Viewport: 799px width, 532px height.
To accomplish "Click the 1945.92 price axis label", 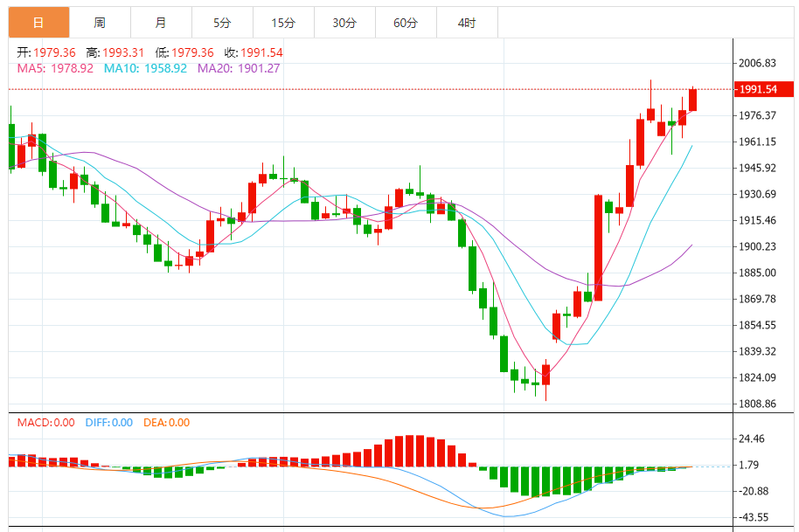I will pyautogui.click(x=757, y=168).
